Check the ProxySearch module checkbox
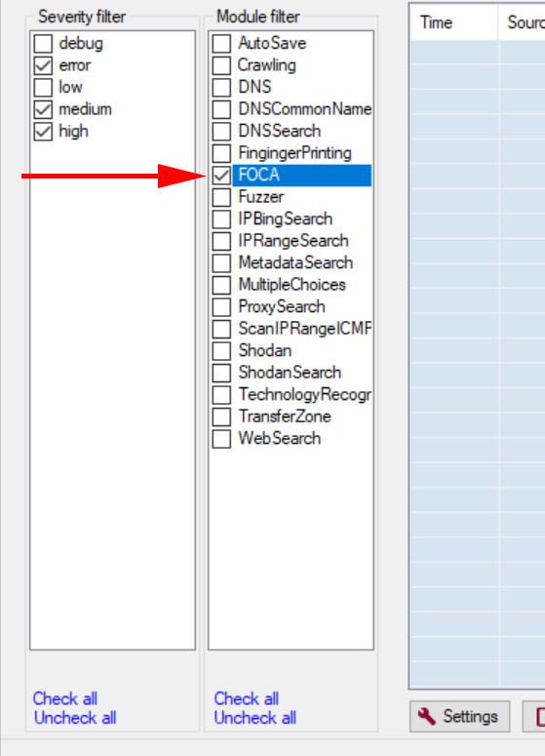545x756 pixels. coord(221,306)
